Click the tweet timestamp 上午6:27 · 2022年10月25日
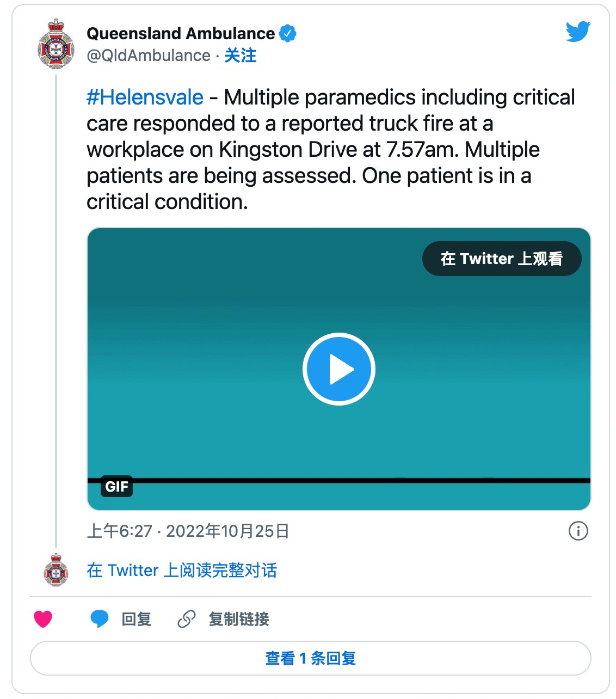This screenshot has width=616, height=699. [188, 531]
